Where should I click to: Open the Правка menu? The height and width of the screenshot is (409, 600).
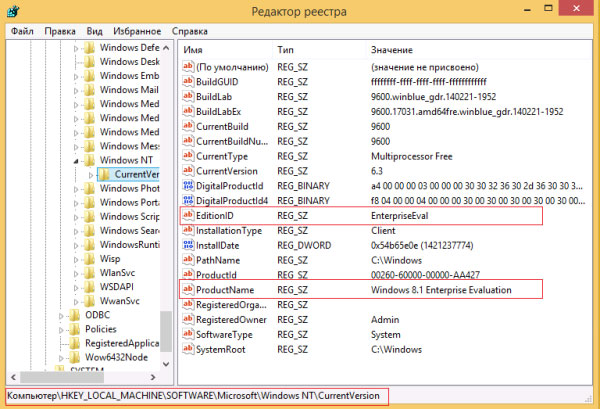point(60,31)
